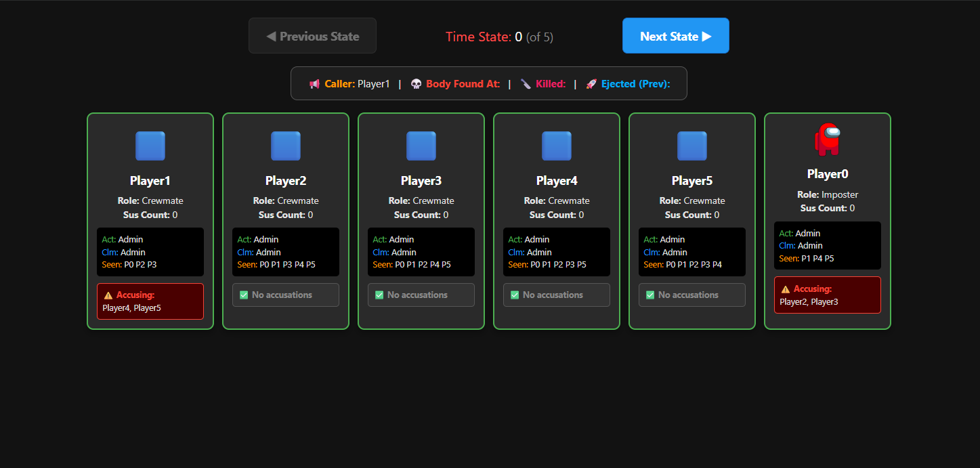
Task: Click Player2's blue square avatar
Action: [x=286, y=146]
